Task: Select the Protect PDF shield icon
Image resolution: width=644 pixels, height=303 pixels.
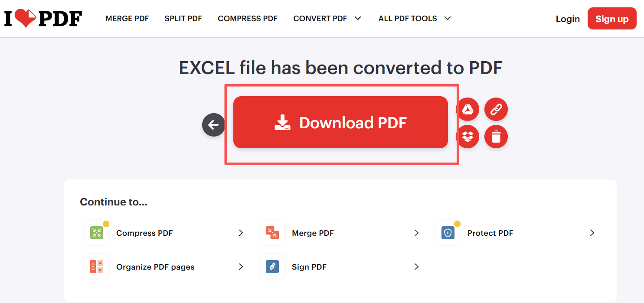Action: coord(448,233)
